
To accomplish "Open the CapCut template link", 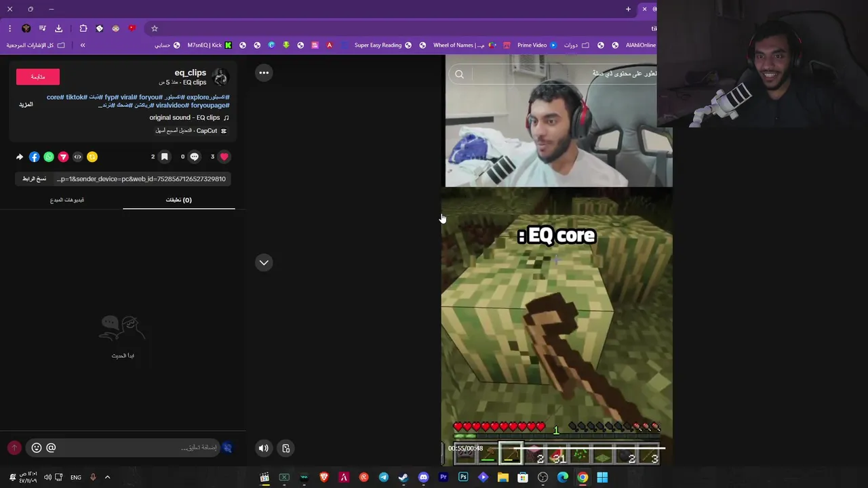I will (x=191, y=131).
